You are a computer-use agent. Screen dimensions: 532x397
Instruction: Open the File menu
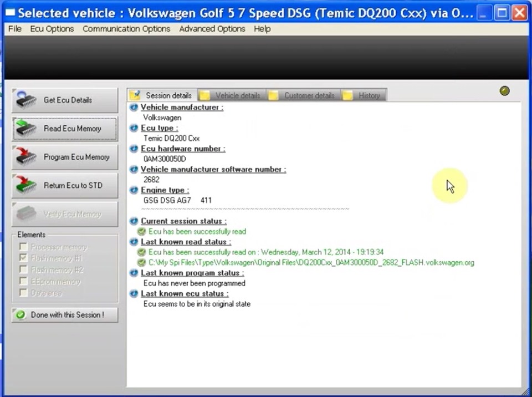[x=15, y=29]
